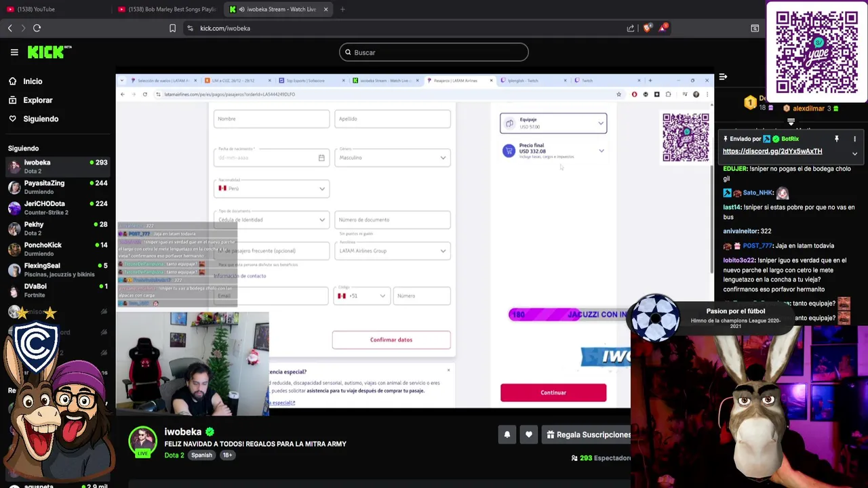Click the Spanish language tag
The height and width of the screenshot is (488, 868).
pyautogui.click(x=201, y=455)
